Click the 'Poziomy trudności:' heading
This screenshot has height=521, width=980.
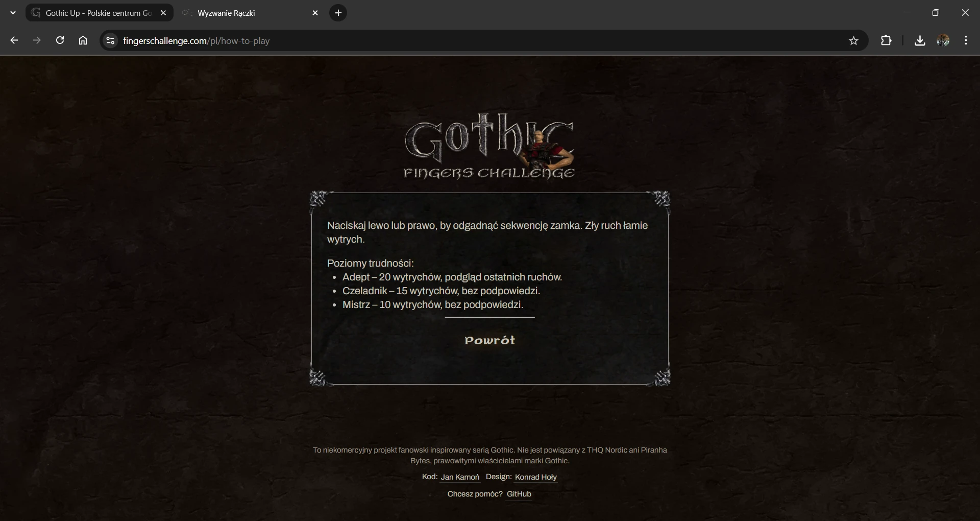coord(370,263)
